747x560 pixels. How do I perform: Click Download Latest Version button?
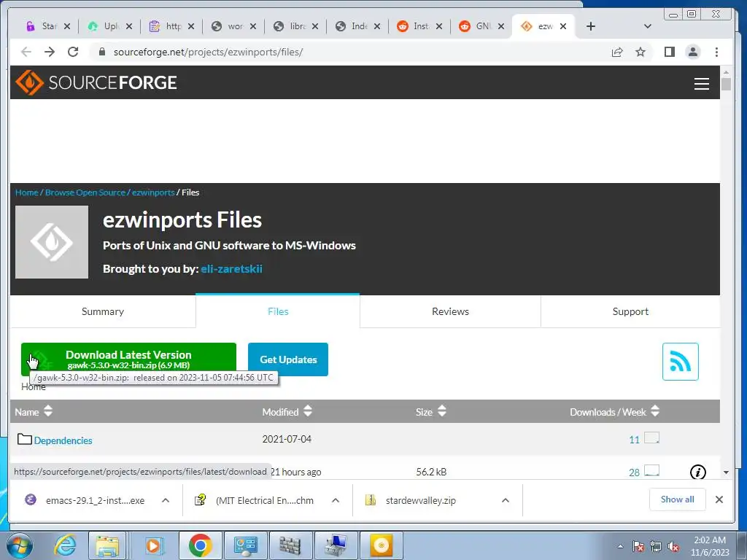[128, 359]
